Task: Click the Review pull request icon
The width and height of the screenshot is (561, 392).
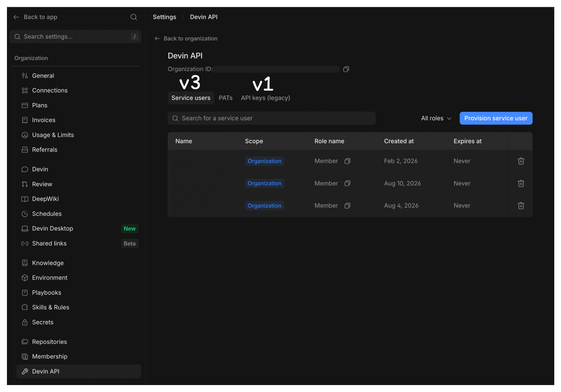Action: [x=25, y=184]
